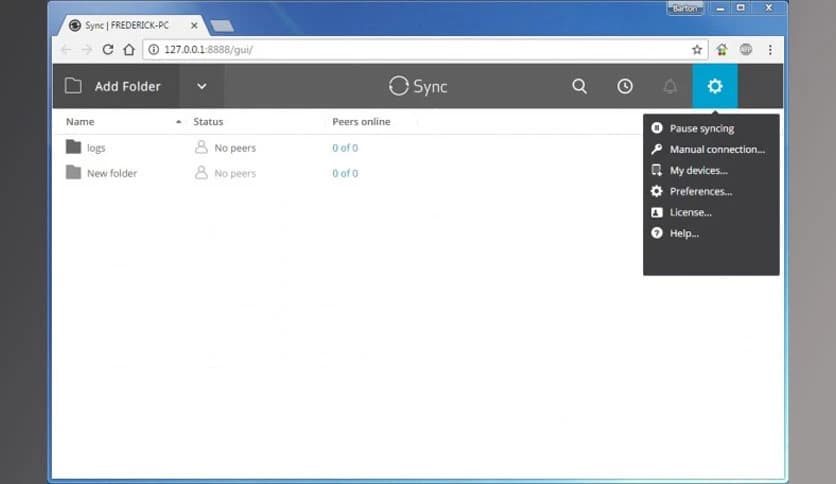Expand the Add Folder dropdown arrow

coord(202,86)
